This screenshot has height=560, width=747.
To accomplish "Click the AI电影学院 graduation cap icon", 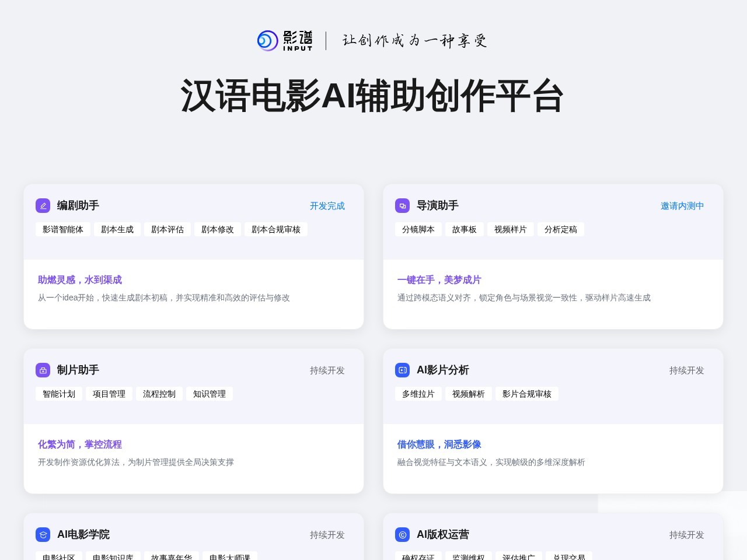I will click(x=43, y=535).
